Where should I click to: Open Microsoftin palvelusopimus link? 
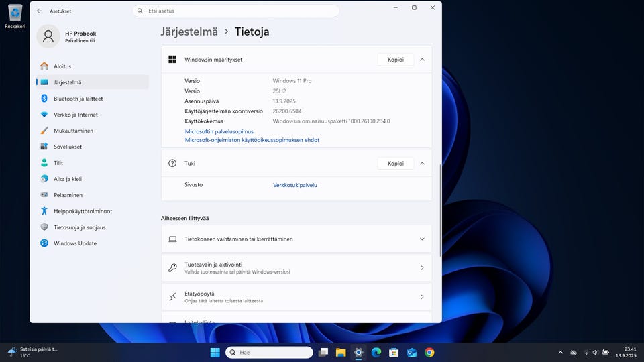(219, 132)
